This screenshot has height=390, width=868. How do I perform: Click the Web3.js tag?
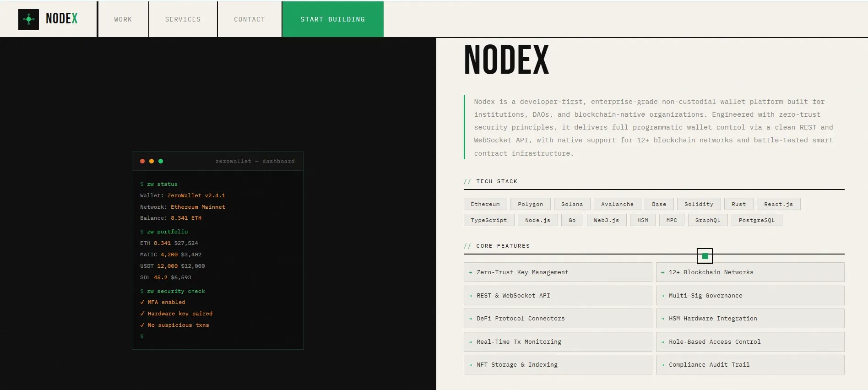click(607, 220)
